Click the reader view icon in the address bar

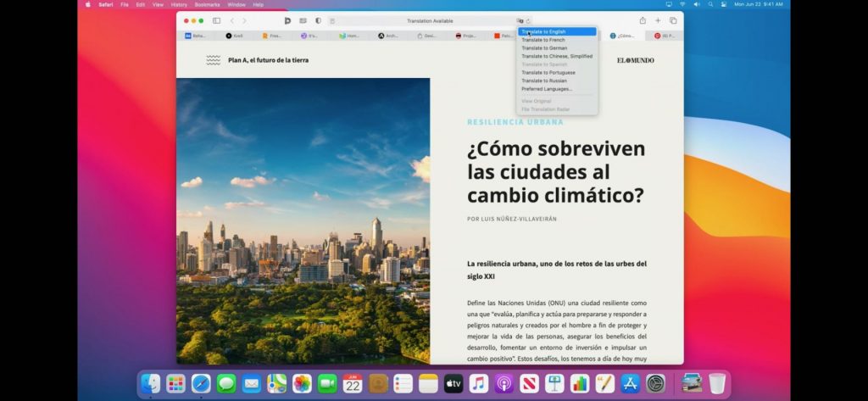click(332, 21)
